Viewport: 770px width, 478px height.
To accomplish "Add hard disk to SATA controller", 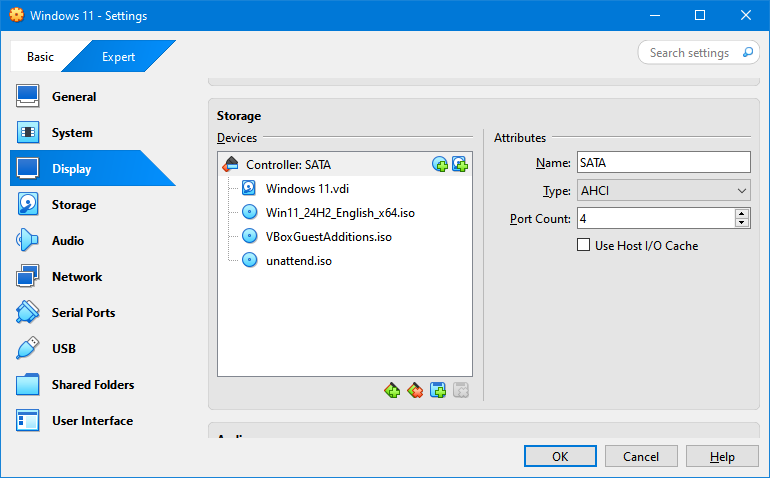I will click(x=460, y=164).
